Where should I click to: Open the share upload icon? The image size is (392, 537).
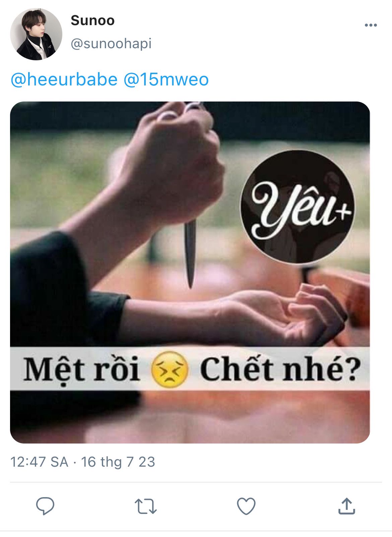[346, 506]
